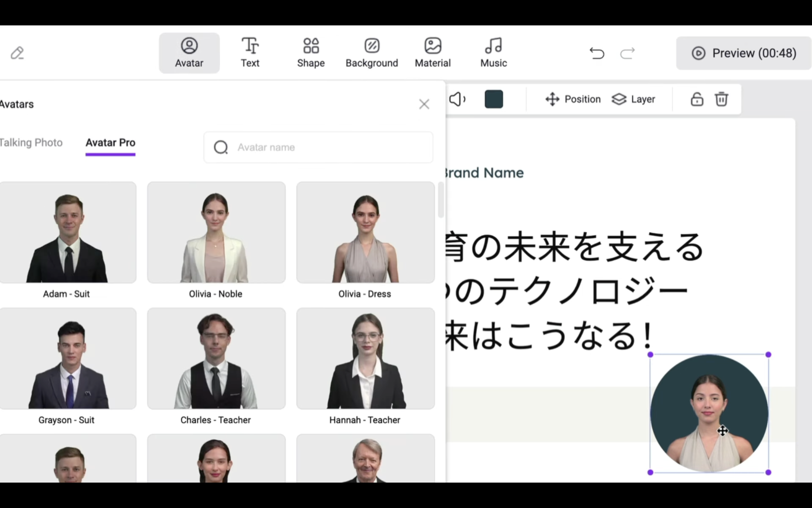Open the Material tool
The height and width of the screenshot is (508, 812).
coord(433,53)
